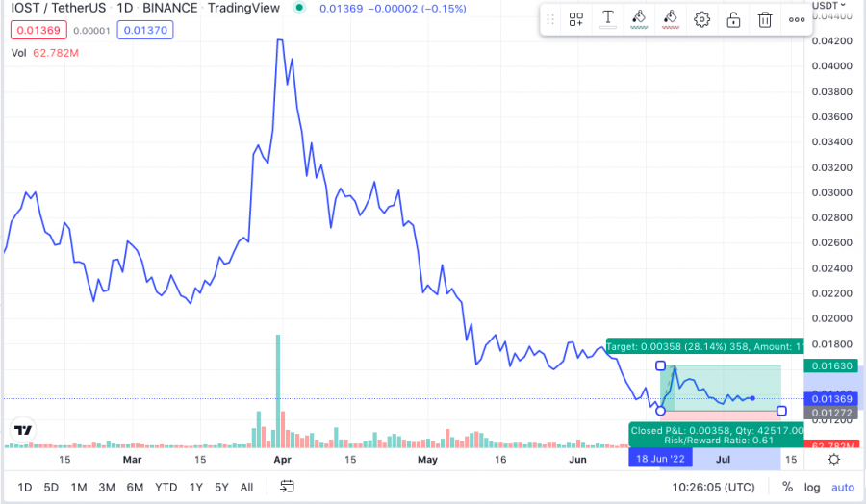Image resolution: width=866 pixels, height=504 pixels.
Task: Select the YTD time range
Action: click(166, 487)
